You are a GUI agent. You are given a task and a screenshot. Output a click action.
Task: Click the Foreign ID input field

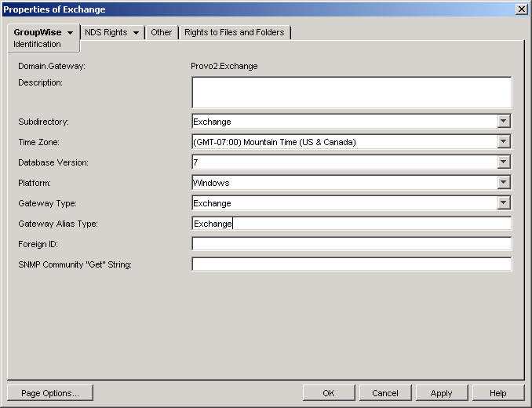click(352, 244)
